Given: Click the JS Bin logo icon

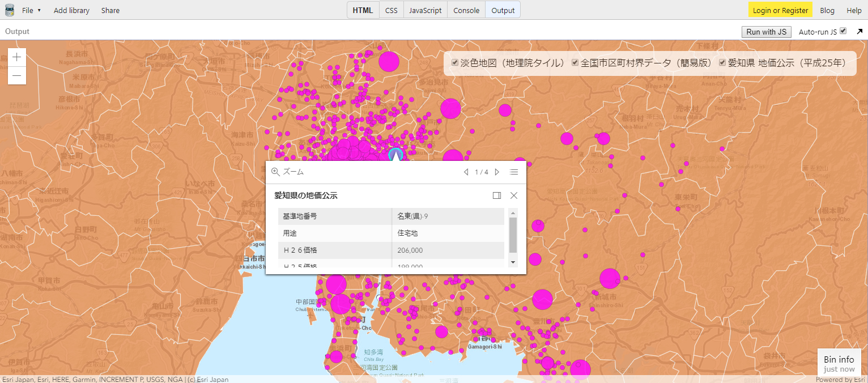Looking at the screenshot, I should point(9,10).
